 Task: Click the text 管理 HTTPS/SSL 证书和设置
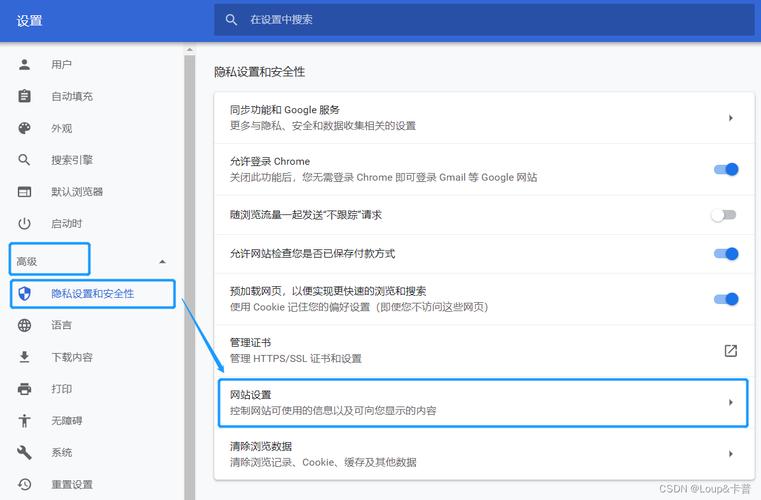296,359
